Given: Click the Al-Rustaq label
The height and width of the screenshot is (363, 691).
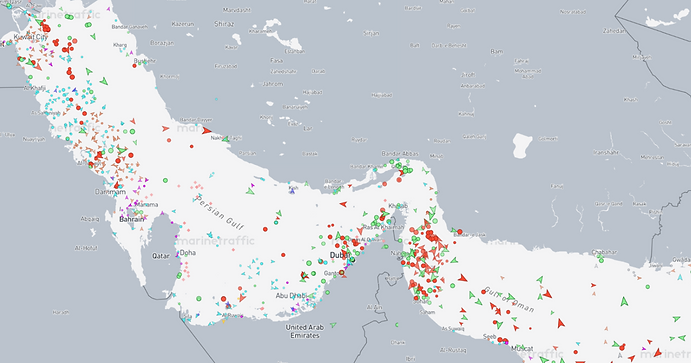Looking at the screenshot, I should coord(453,350).
